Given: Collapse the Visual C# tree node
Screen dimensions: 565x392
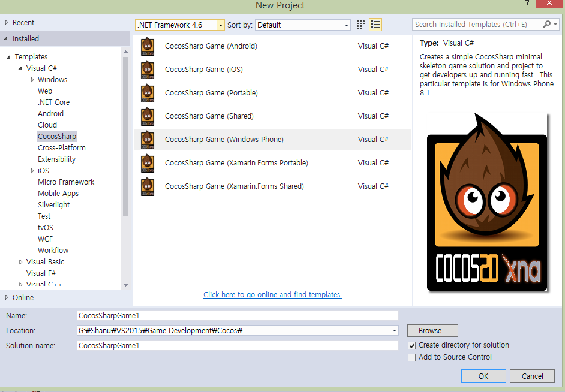Looking at the screenshot, I should click(x=20, y=68).
